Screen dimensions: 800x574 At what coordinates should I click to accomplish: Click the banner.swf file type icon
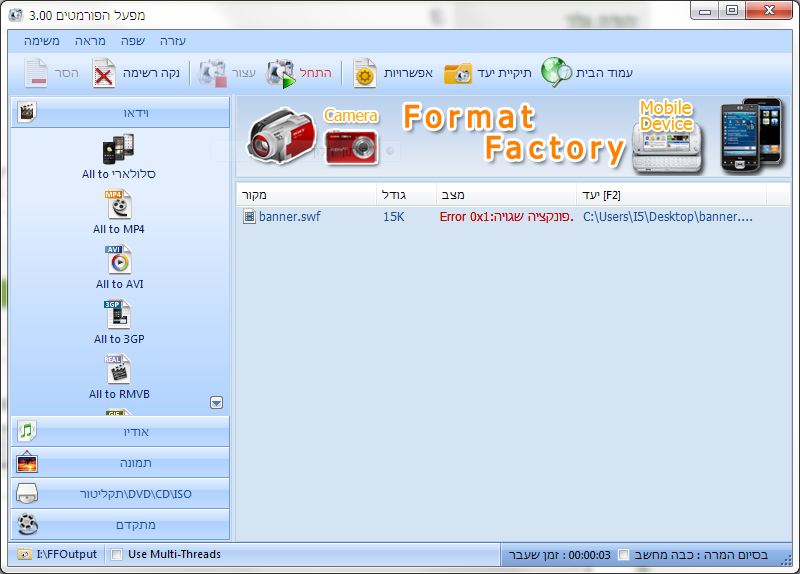[x=249, y=217]
